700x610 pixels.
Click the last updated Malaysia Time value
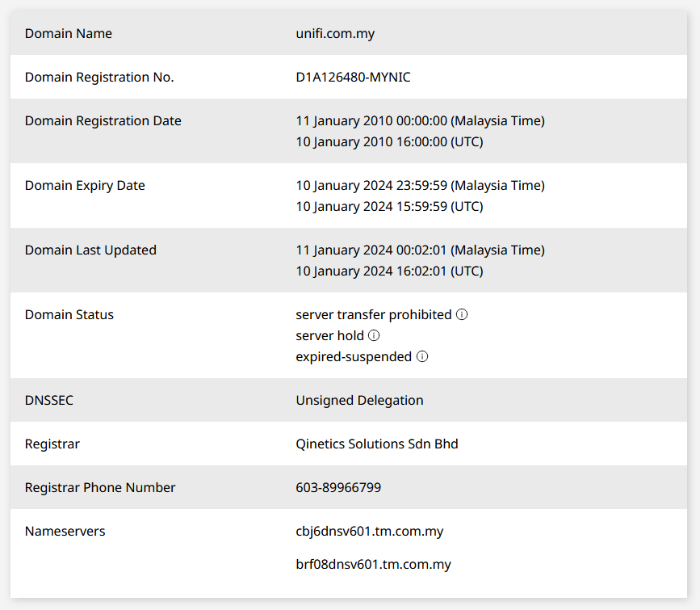point(420,250)
